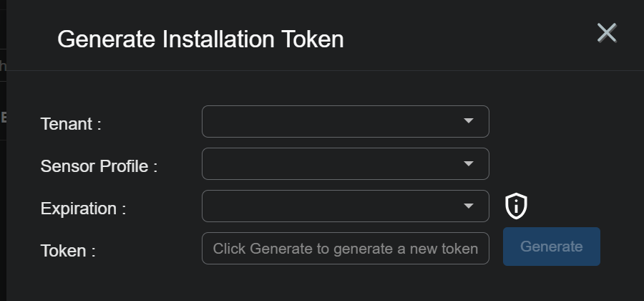
Task: Click the partially hidden 'E' text at left edge
Action: click(x=4, y=117)
